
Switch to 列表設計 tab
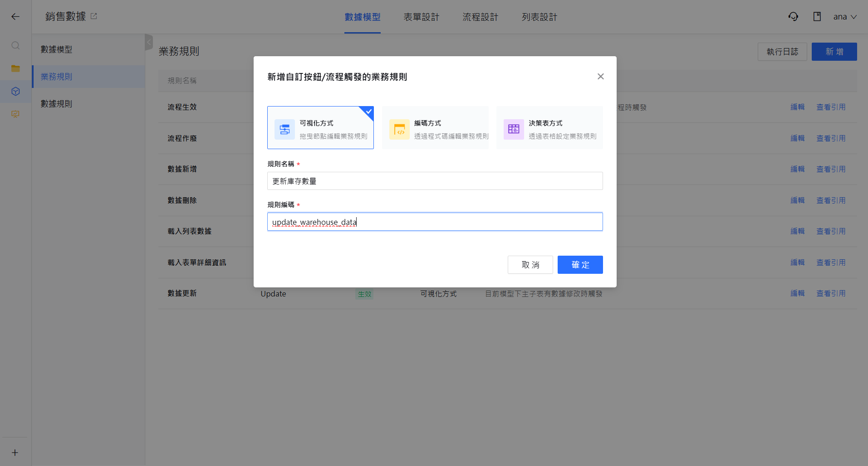click(539, 17)
